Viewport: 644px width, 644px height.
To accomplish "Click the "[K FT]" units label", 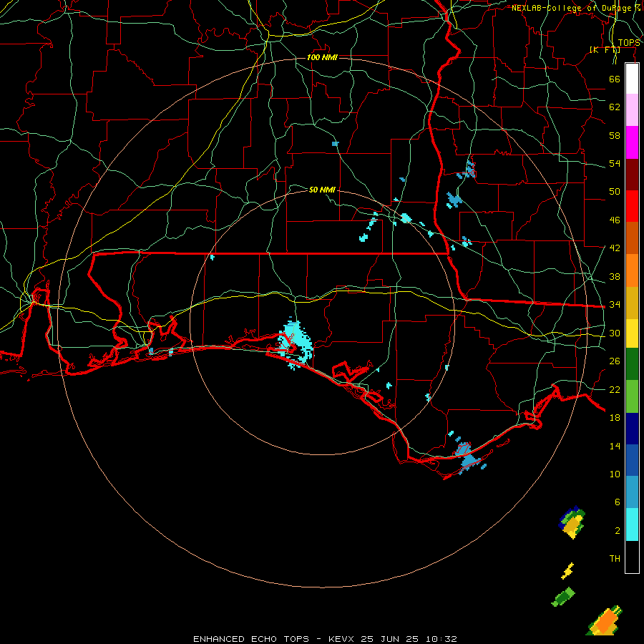I will [605, 49].
